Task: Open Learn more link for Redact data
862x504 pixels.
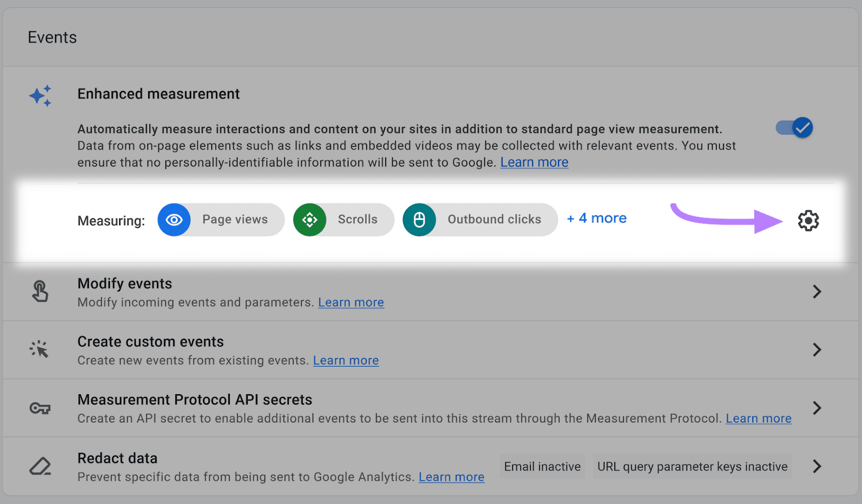Action: coord(451,477)
